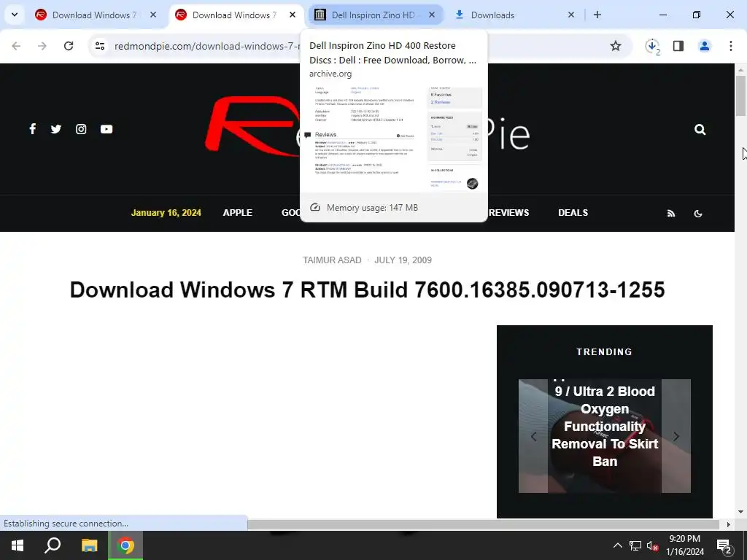Open Chrome three-dot menu
The height and width of the screenshot is (560, 747).
point(731,46)
